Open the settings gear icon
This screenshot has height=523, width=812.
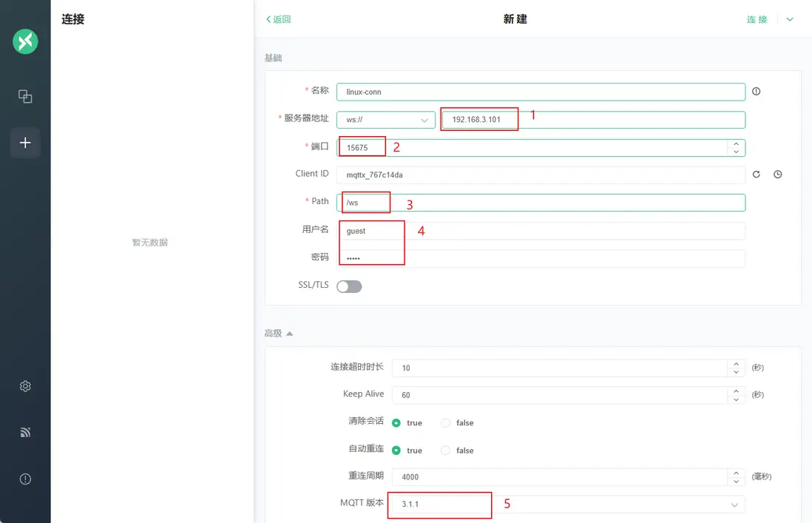25,386
